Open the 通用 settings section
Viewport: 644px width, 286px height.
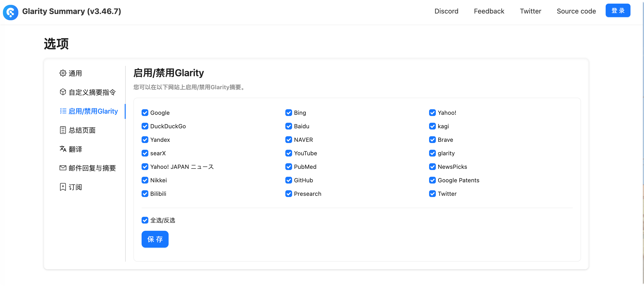75,73
